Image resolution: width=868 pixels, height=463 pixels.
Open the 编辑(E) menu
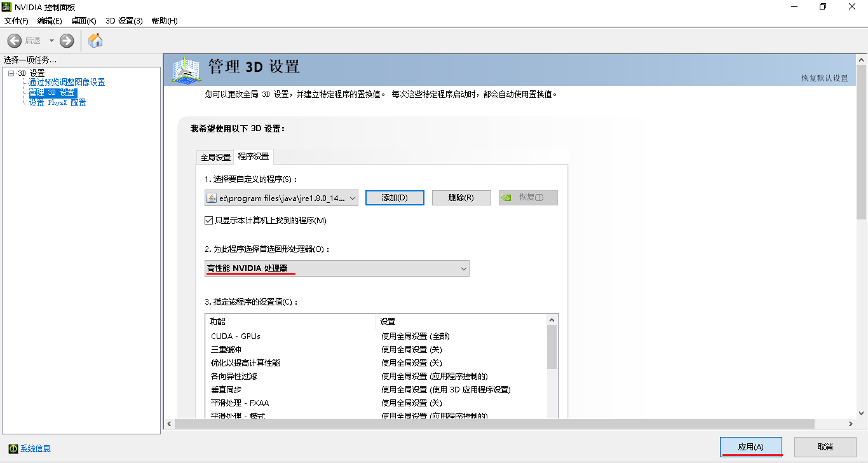(x=50, y=20)
